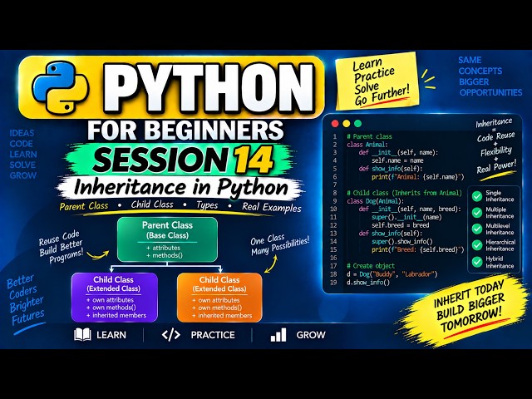Click the 'Reuse Code Build Better Programs!' note
Screen dimensions: 532x399
click(x=61, y=247)
